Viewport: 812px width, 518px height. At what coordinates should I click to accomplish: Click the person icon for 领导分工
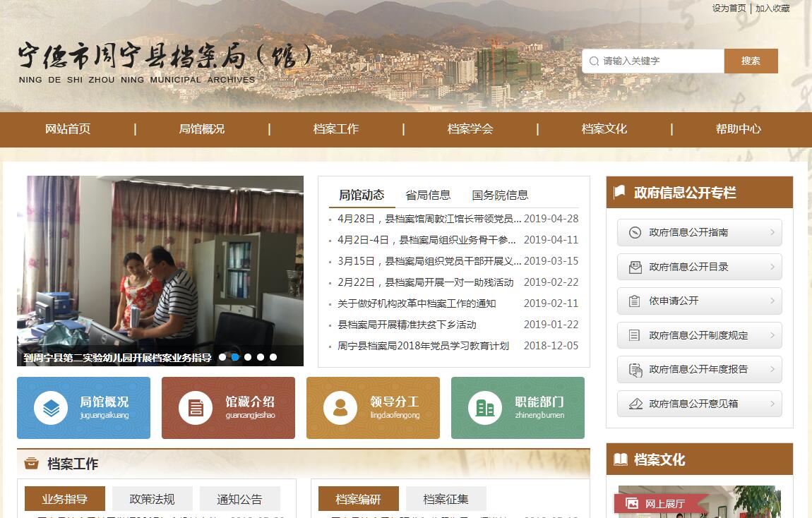tap(340, 408)
